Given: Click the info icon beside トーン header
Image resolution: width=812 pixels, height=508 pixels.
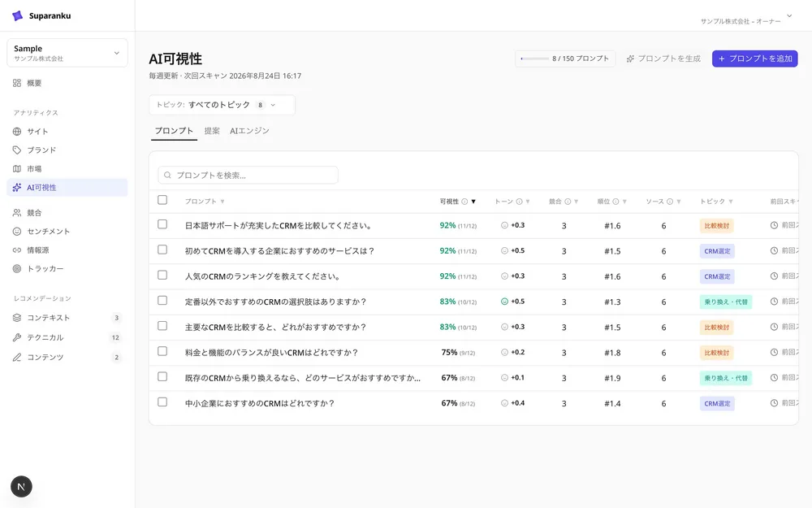Looking at the screenshot, I should click(519, 202).
